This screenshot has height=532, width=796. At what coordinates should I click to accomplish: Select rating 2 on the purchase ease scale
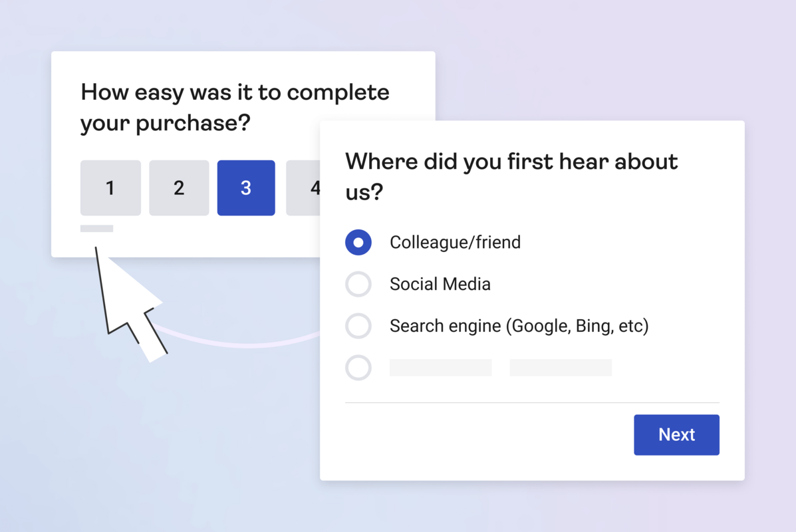click(179, 188)
